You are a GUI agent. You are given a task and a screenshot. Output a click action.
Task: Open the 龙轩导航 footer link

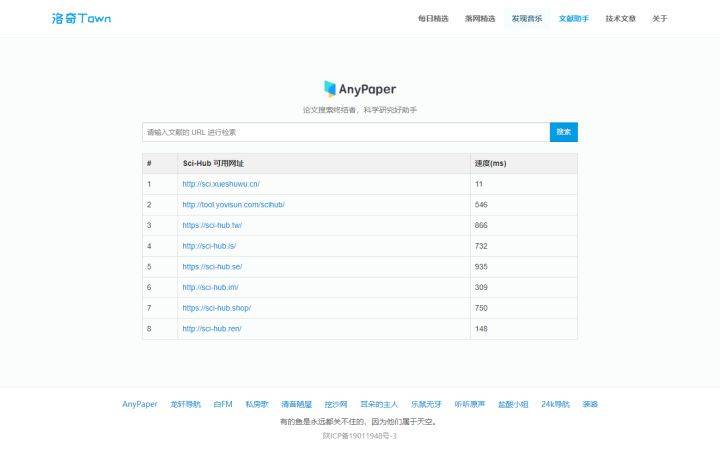click(x=186, y=404)
